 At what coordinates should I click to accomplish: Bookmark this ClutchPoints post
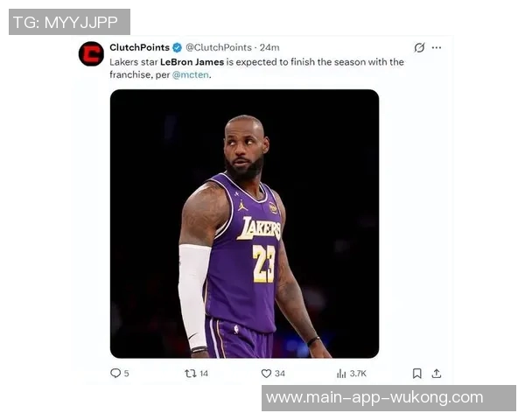click(417, 374)
